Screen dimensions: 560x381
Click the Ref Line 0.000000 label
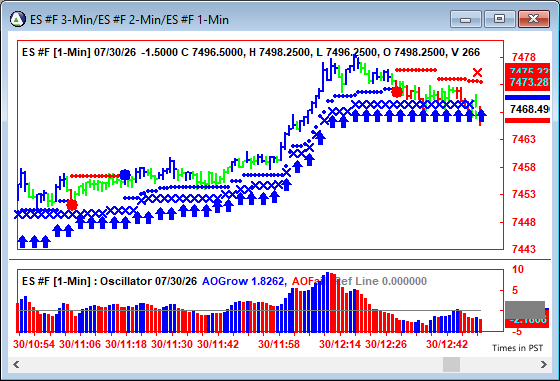point(381,281)
